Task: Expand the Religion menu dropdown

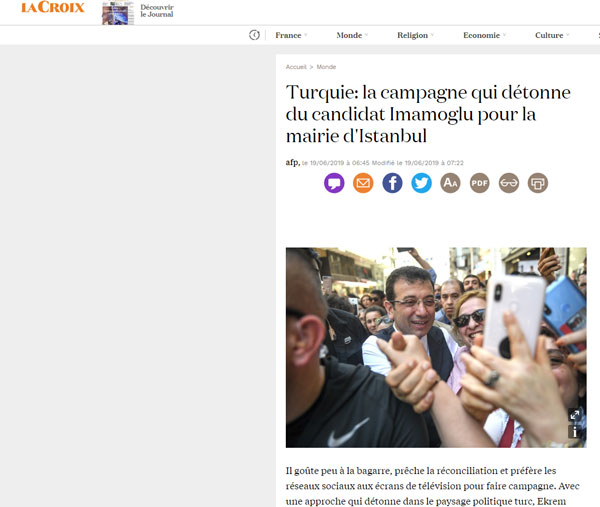Action: point(416,35)
